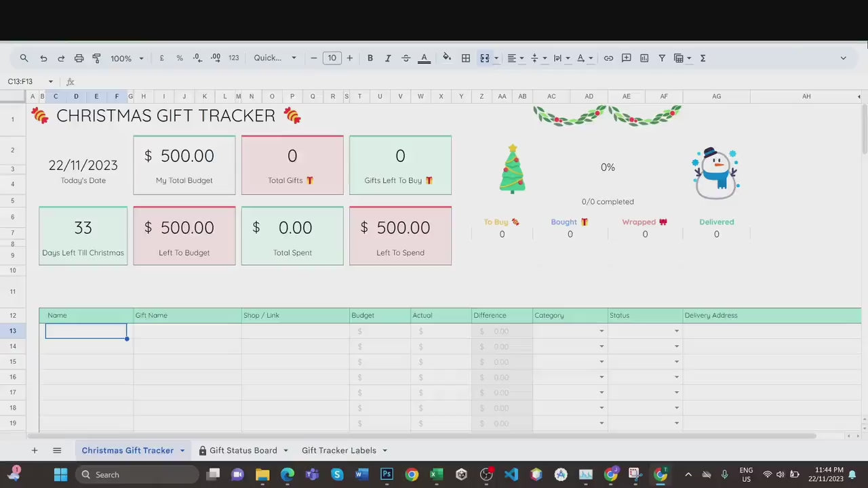The height and width of the screenshot is (488, 868).
Task: Click the print icon in toolbar
Action: click(x=79, y=58)
